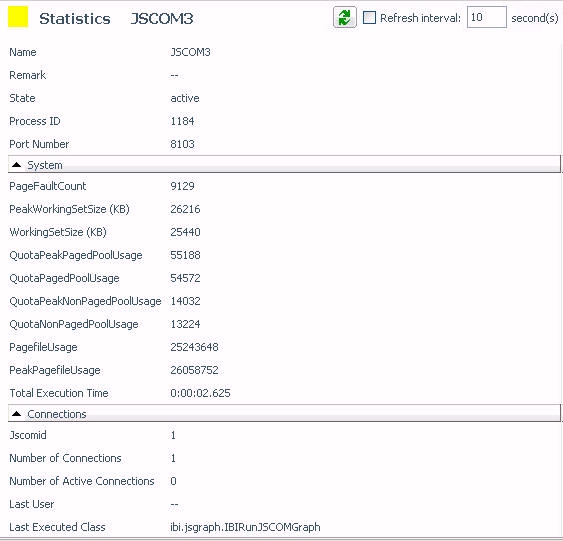Collapse the Connections section triangle

[x=17, y=414]
